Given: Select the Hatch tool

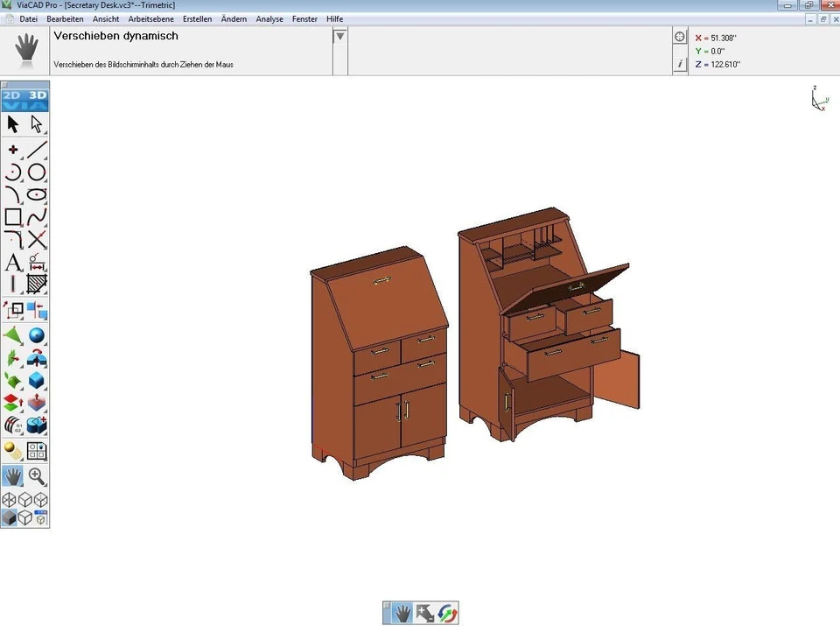Looking at the screenshot, I should (x=37, y=285).
